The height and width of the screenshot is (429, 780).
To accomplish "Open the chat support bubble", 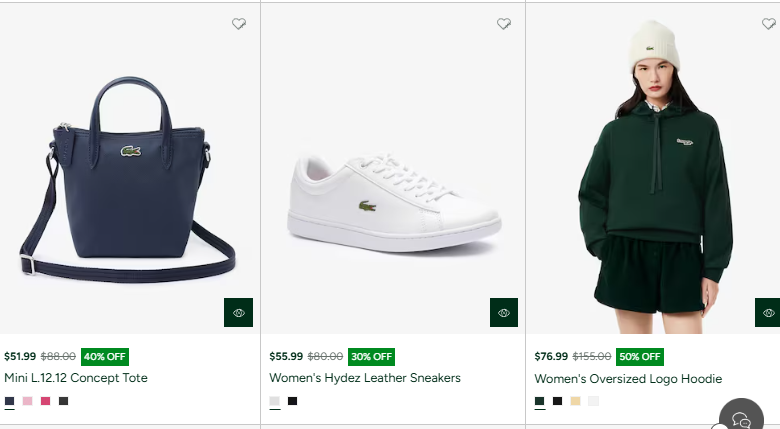I will click(741, 418).
